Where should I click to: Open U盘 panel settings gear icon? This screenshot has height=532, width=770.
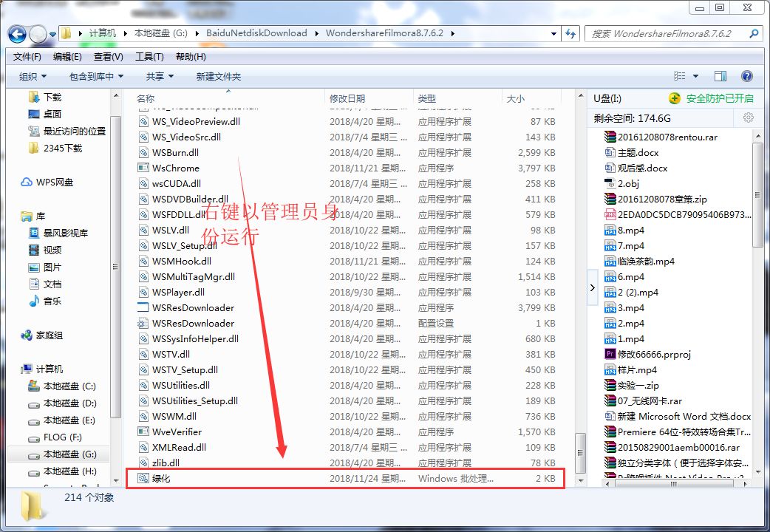pyautogui.click(x=748, y=118)
